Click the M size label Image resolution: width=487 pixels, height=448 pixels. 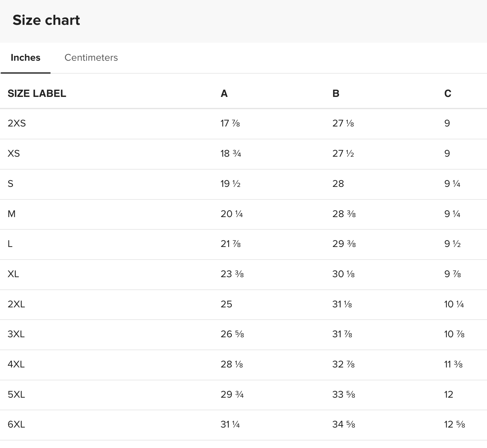click(x=12, y=214)
